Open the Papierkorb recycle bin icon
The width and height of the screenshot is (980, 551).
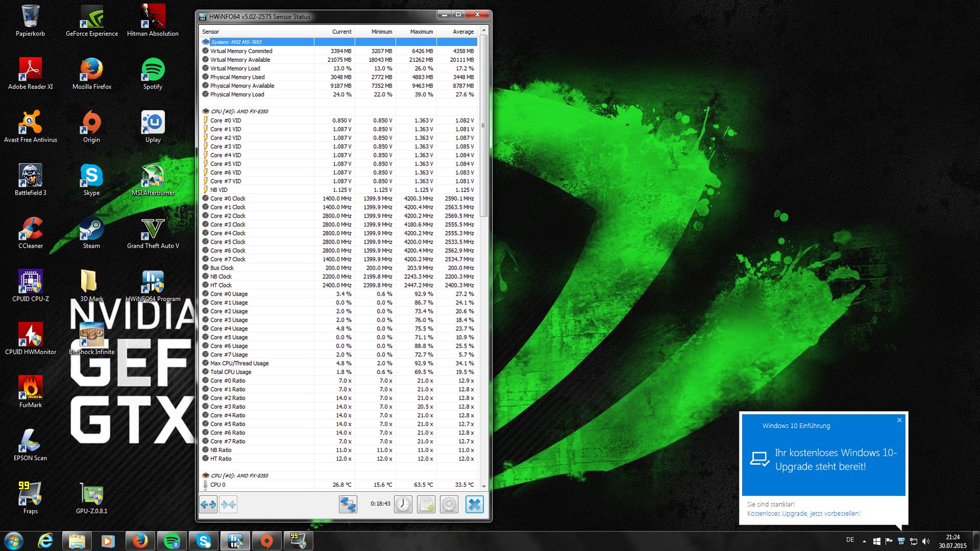[x=30, y=21]
